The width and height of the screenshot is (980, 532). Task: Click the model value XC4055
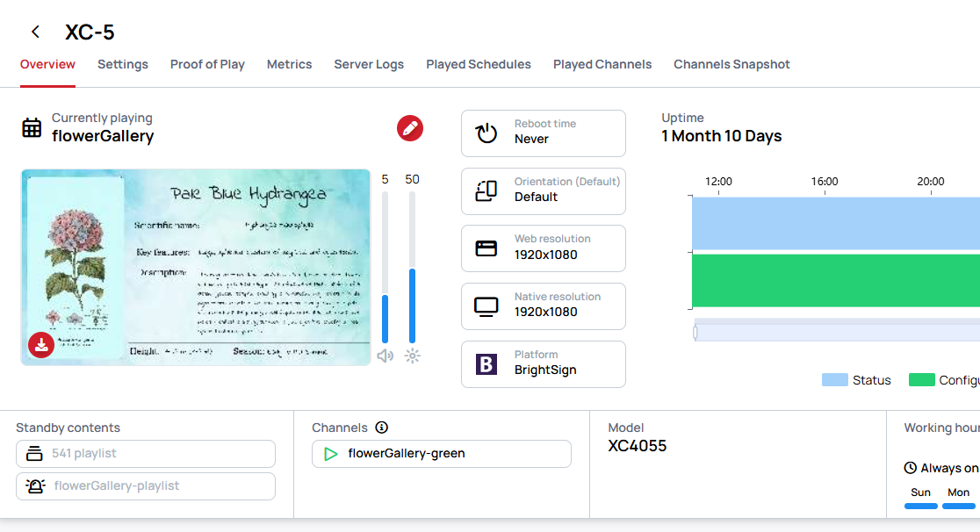pyautogui.click(x=638, y=446)
